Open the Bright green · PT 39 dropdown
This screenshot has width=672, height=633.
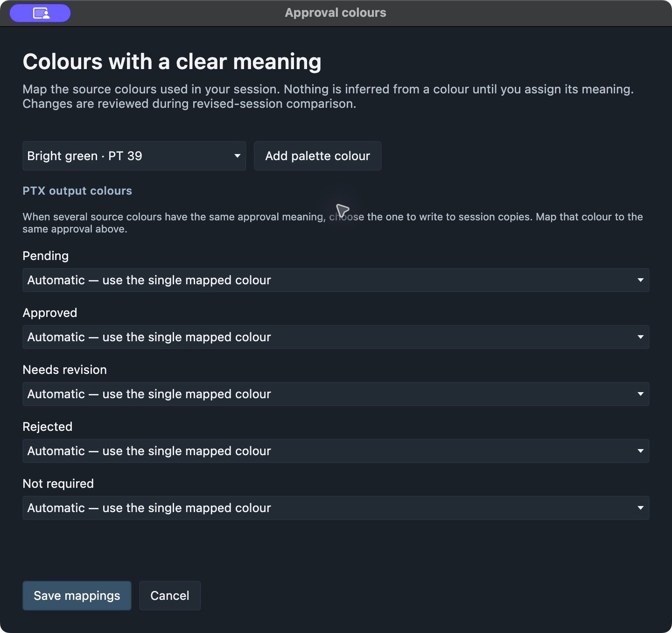(134, 156)
